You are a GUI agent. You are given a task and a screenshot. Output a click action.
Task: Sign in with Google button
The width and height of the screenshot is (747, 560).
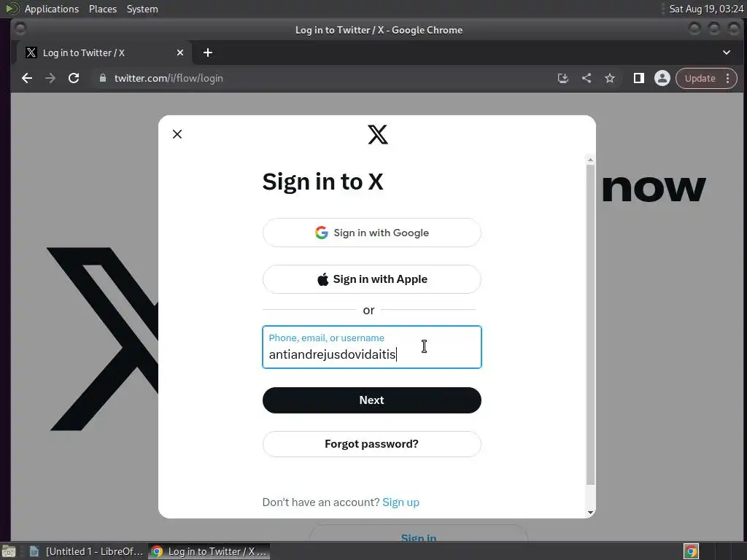coord(371,233)
